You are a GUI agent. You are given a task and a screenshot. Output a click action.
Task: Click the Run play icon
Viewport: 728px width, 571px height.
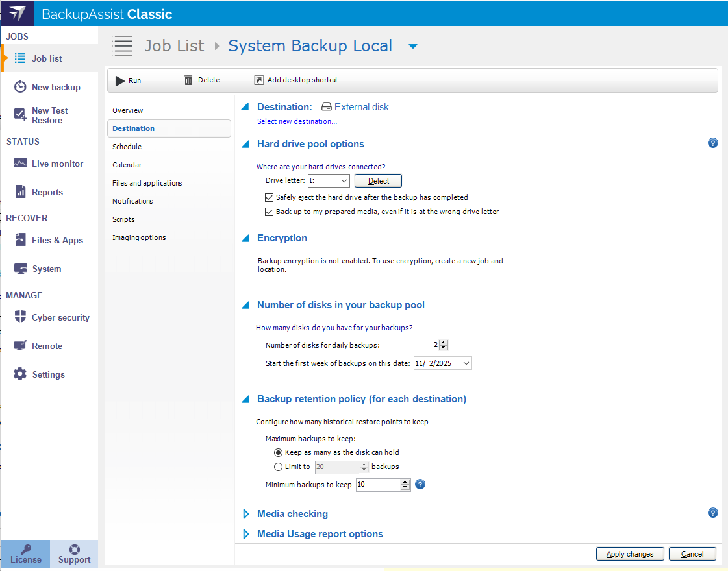(120, 80)
